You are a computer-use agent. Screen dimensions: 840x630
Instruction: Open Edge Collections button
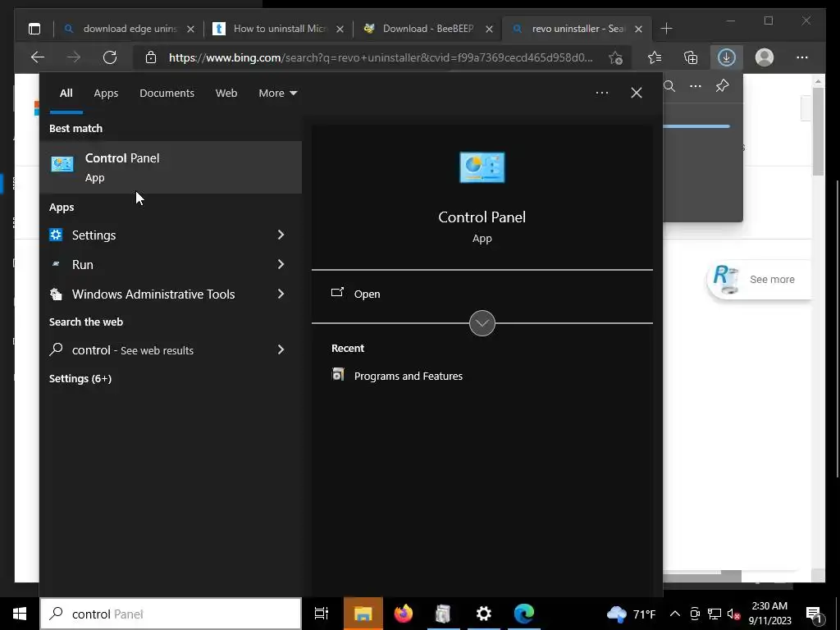click(x=691, y=57)
